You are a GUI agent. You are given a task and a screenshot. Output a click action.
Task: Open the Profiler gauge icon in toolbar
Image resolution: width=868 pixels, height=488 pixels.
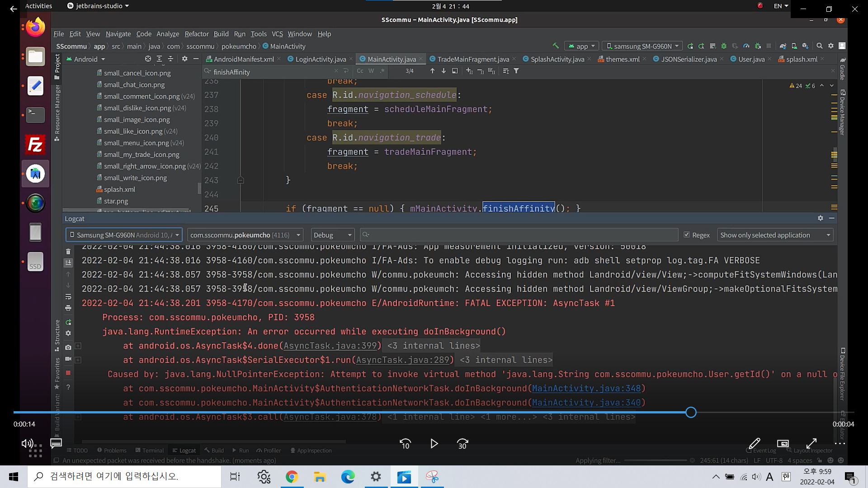tap(746, 46)
